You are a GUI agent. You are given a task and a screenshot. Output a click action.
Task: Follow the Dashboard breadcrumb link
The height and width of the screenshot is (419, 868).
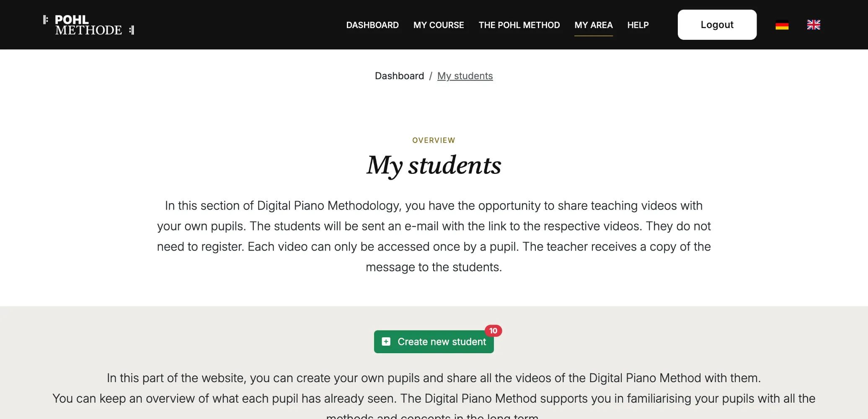pyautogui.click(x=399, y=76)
